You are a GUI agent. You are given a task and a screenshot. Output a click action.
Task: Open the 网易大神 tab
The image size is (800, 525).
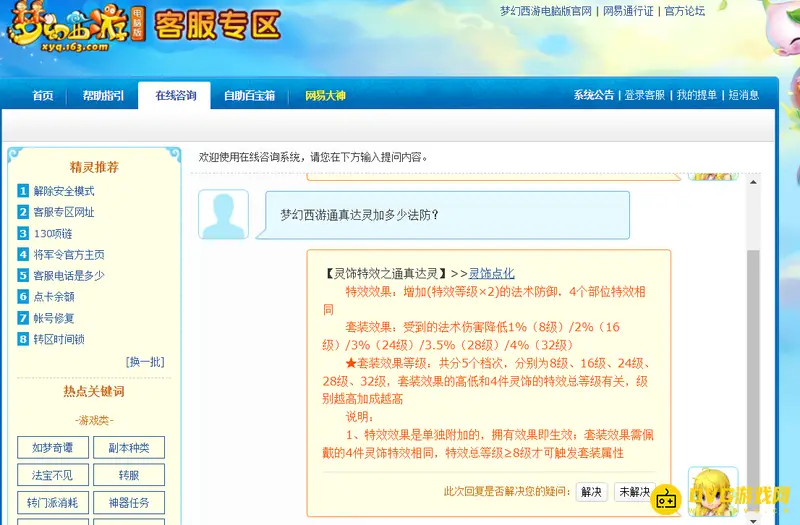point(326,95)
